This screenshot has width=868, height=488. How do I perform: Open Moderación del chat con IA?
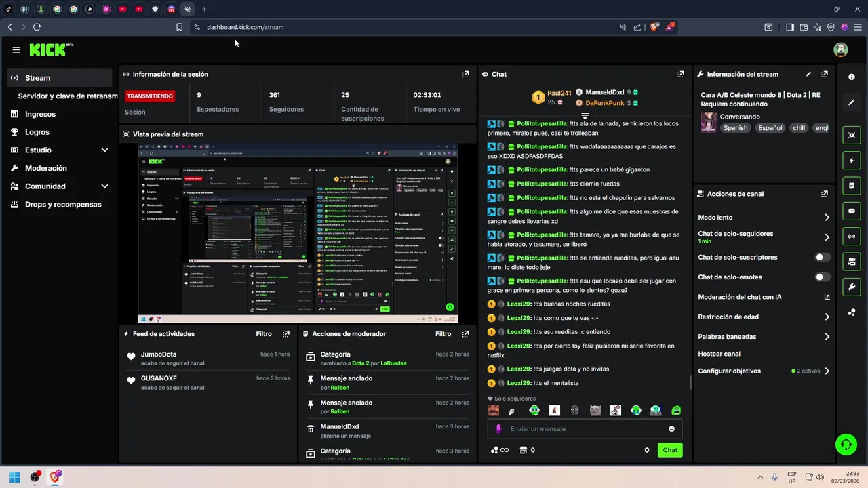coord(764,297)
